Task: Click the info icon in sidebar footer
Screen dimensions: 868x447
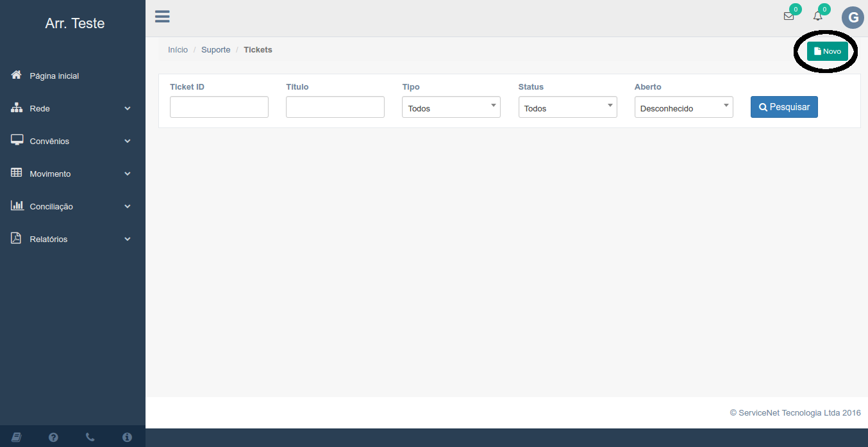Action: 127,437
